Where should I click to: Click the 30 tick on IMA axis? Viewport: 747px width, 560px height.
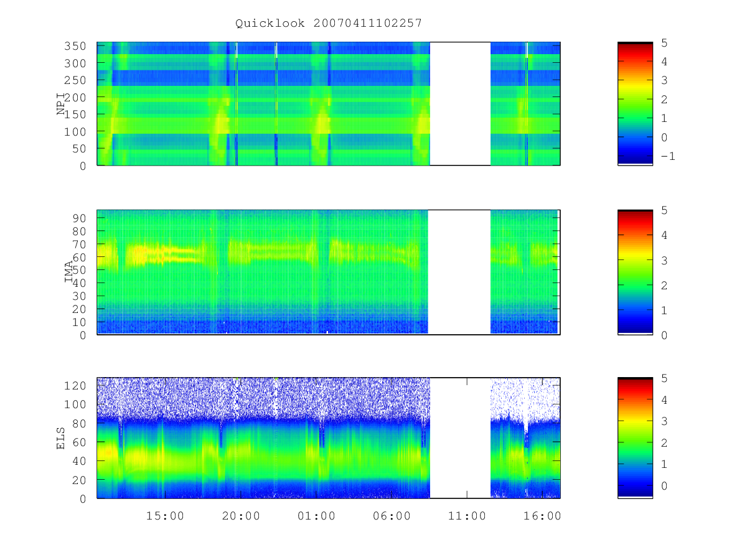pos(80,296)
